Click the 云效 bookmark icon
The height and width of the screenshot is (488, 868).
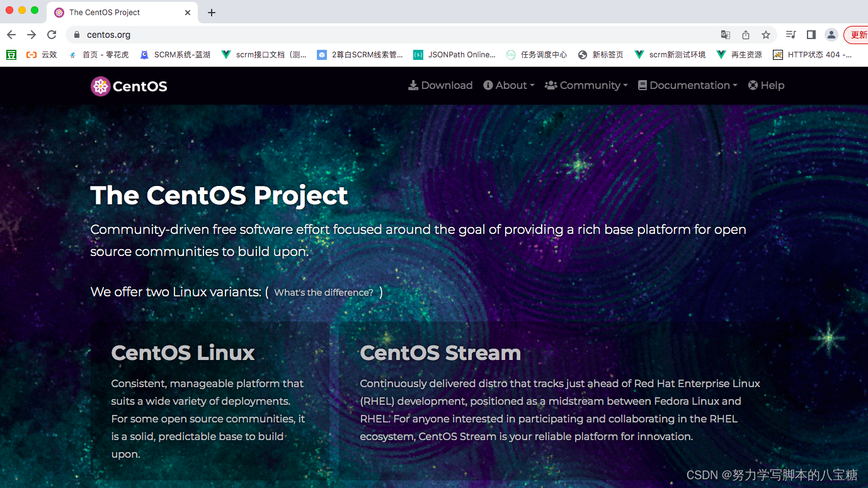[31, 54]
